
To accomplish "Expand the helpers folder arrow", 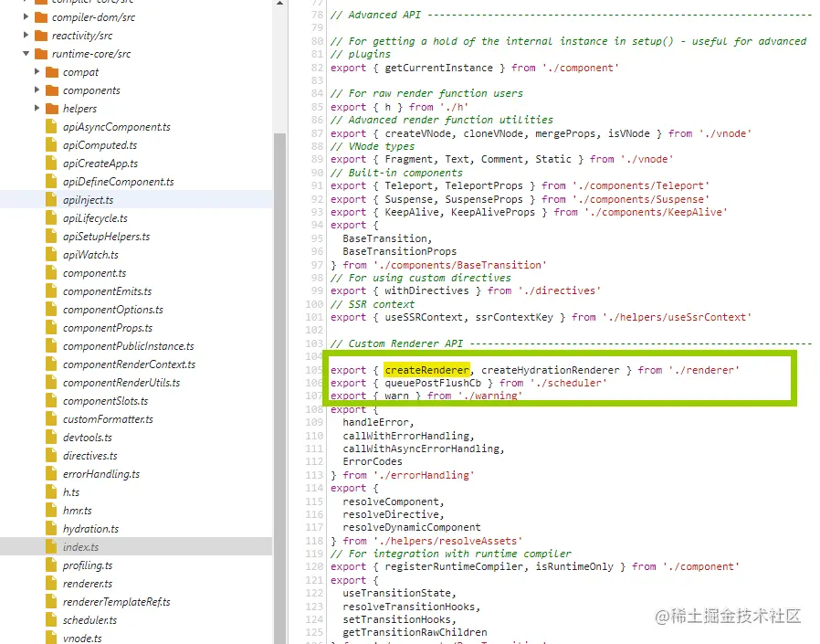I will point(37,109).
